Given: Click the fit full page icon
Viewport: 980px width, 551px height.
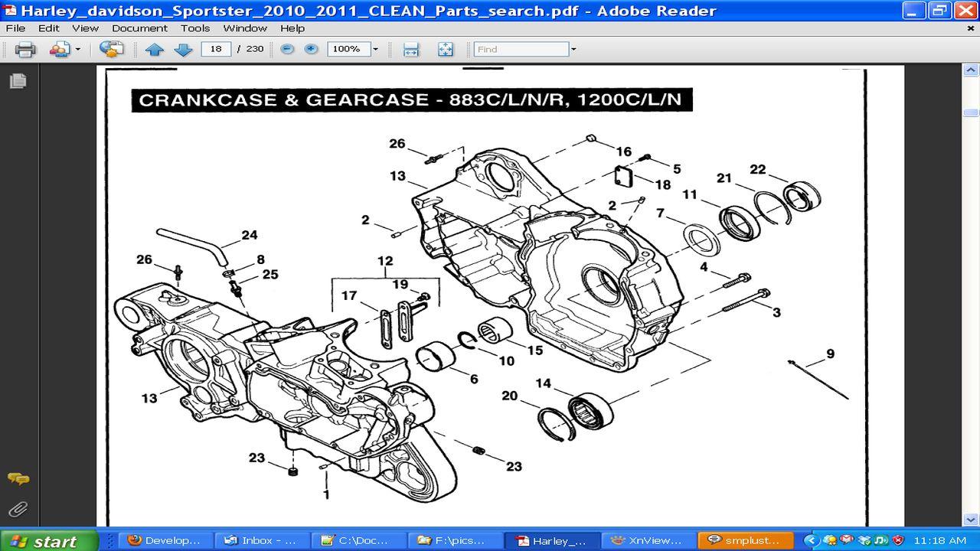Looking at the screenshot, I should point(446,50).
